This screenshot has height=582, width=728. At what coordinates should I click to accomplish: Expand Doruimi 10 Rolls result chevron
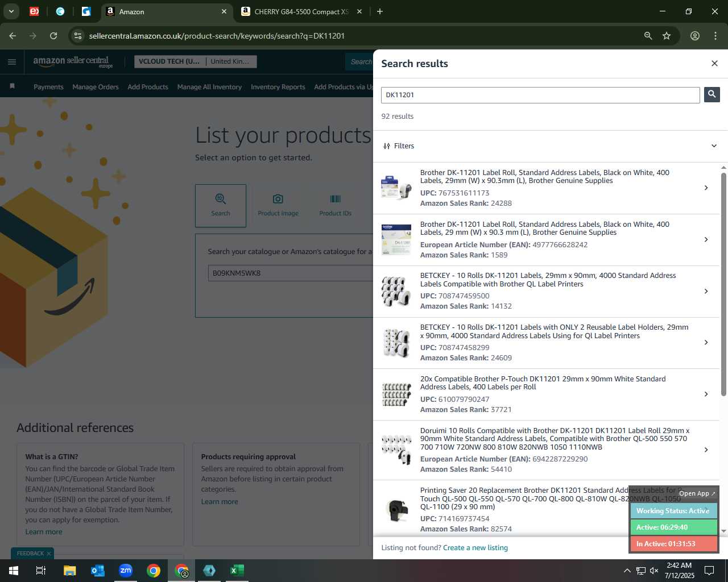[x=706, y=450]
